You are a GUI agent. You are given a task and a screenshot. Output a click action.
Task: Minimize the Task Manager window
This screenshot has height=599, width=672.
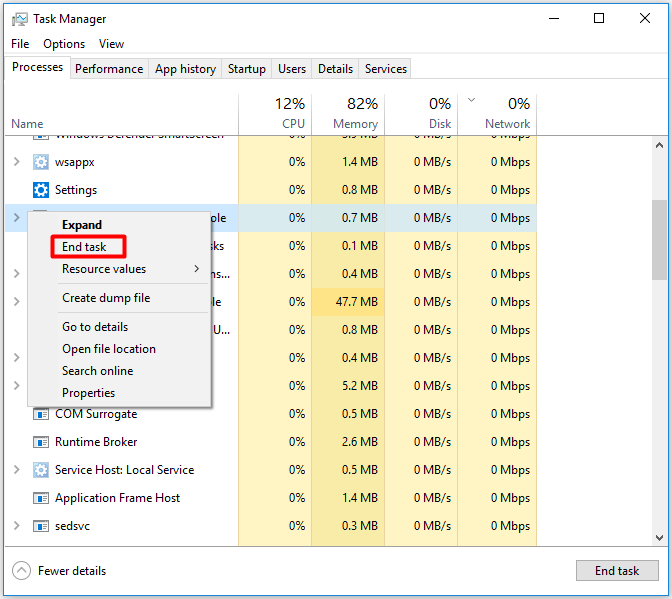[554, 18]
